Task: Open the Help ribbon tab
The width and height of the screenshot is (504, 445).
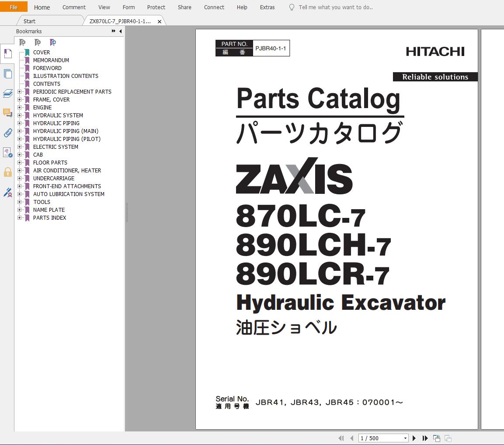Action: [x=242, y=7]
